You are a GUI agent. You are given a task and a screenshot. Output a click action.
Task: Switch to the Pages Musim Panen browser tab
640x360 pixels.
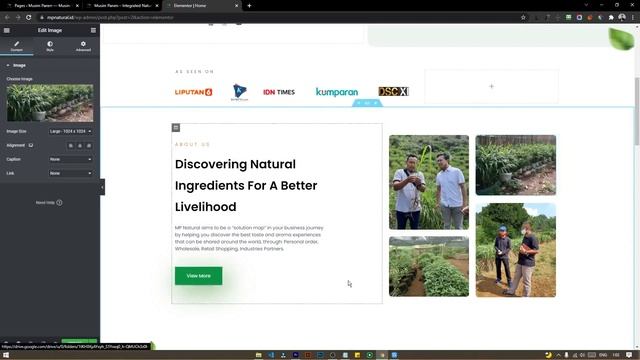[x=41, y=6]
